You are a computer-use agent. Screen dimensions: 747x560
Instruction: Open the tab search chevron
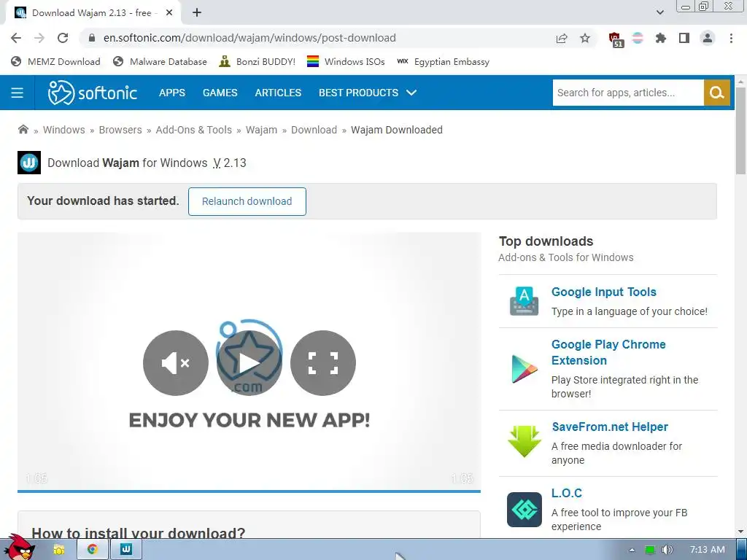[659, 12]
